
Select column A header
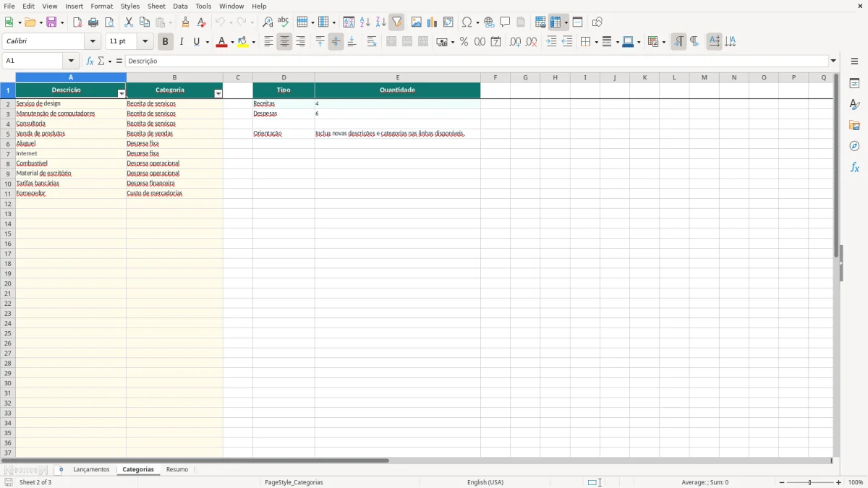click(x=71, y=77)
